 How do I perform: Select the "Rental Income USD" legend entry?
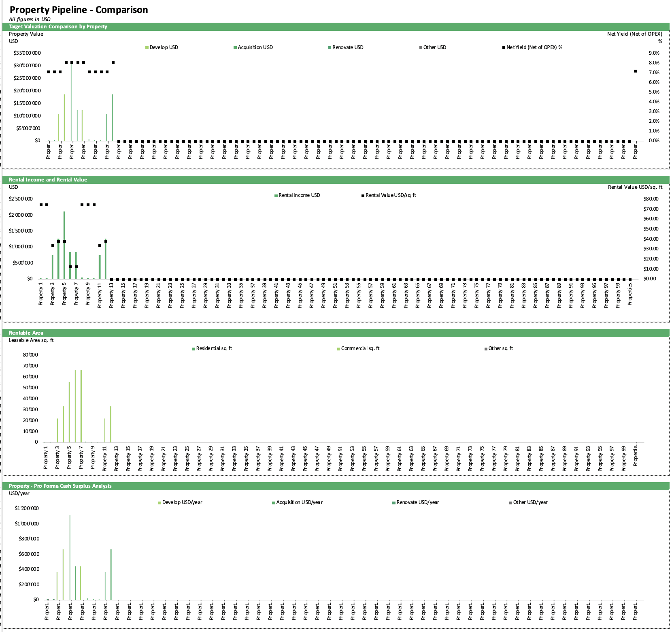[x=297, y=195]
